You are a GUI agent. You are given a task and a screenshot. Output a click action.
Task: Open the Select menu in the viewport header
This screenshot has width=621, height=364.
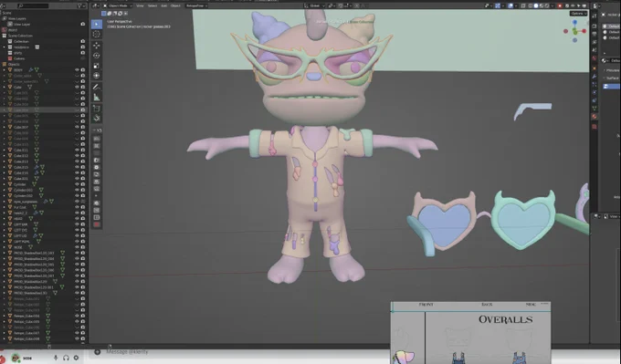pyautogui.click(x=153, y=6)
